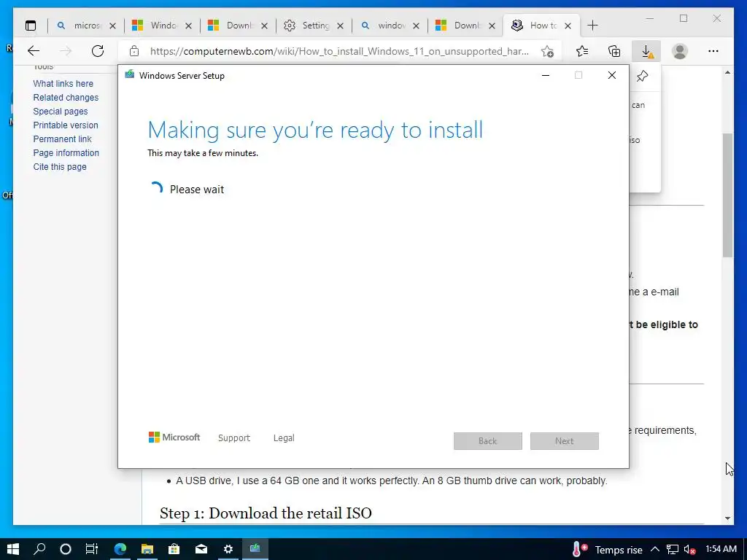747x560 pixels.
Task: Close the first 'Downl' tab
Action: pos(264,26)
